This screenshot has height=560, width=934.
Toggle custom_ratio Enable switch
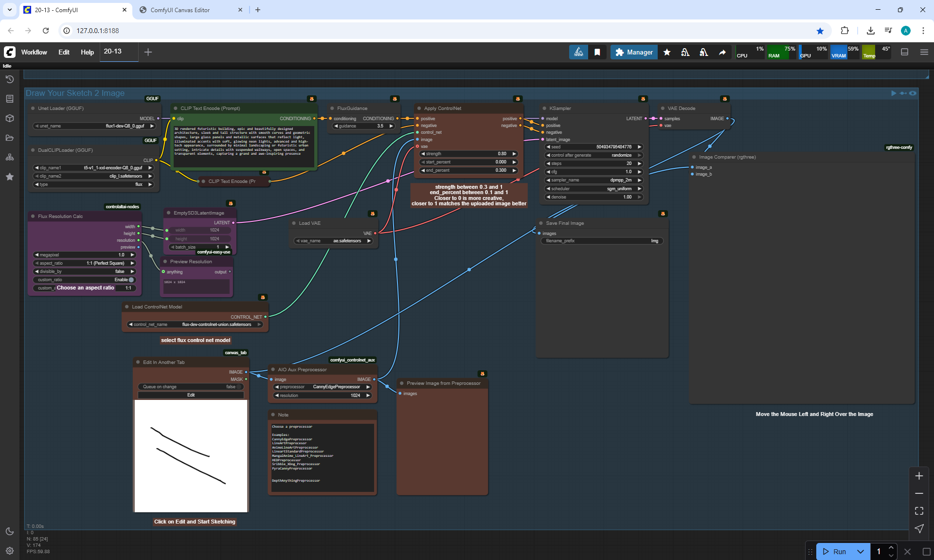[x=131, y=280]
